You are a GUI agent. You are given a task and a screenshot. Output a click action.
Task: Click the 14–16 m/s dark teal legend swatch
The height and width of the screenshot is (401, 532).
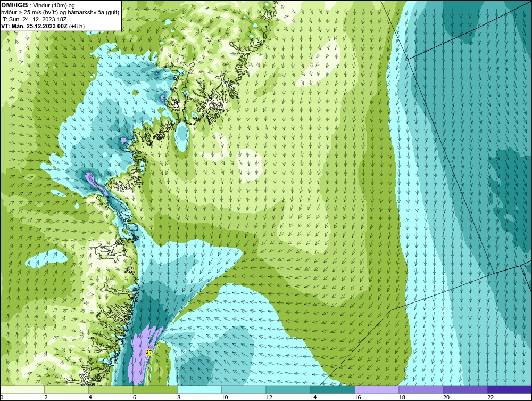(x=332, y=389)
